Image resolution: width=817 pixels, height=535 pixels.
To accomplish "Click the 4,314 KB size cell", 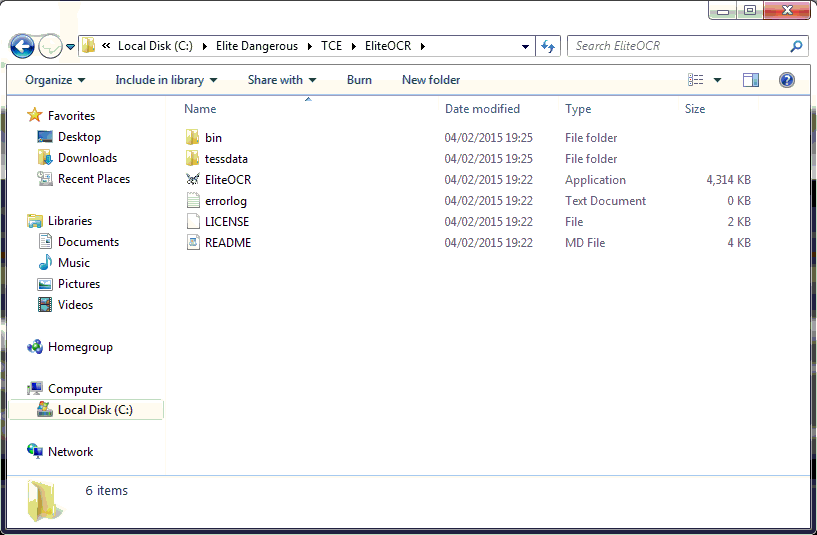I will pos(728,180).
